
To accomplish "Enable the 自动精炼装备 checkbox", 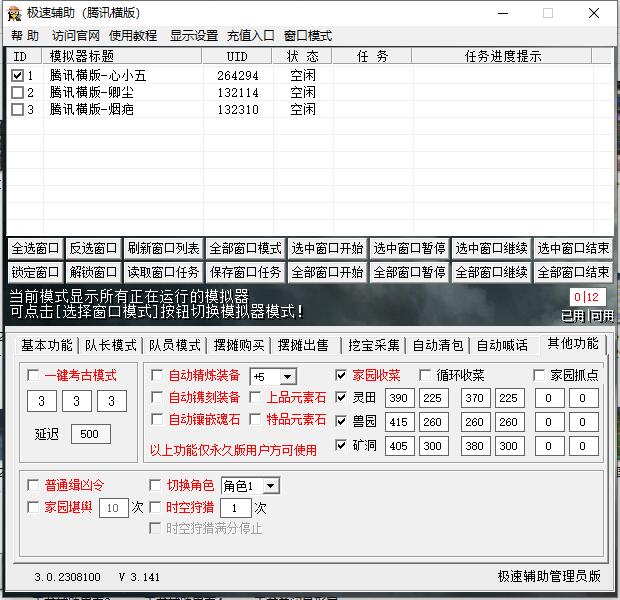I will coord(157,375).
